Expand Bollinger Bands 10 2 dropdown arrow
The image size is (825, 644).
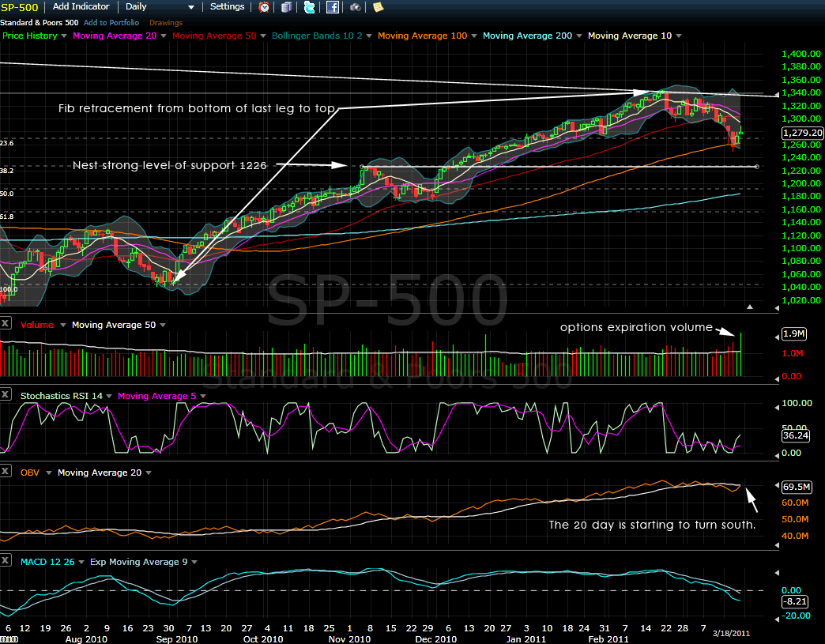click(368, 36)
